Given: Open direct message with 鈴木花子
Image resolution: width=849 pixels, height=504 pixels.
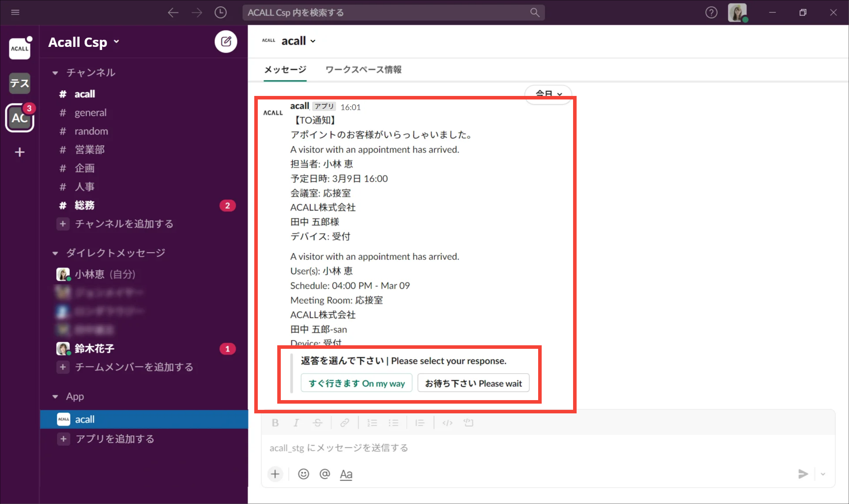Looking at the screenshot, I should click(x=144, y=348).
